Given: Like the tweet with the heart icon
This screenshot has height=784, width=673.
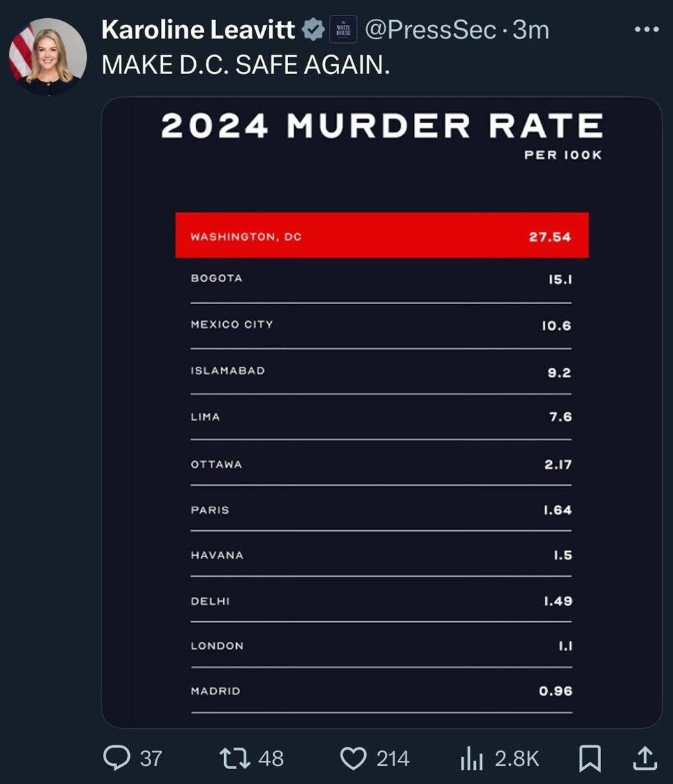Looking at the screenshot, I should pos(353,758).
